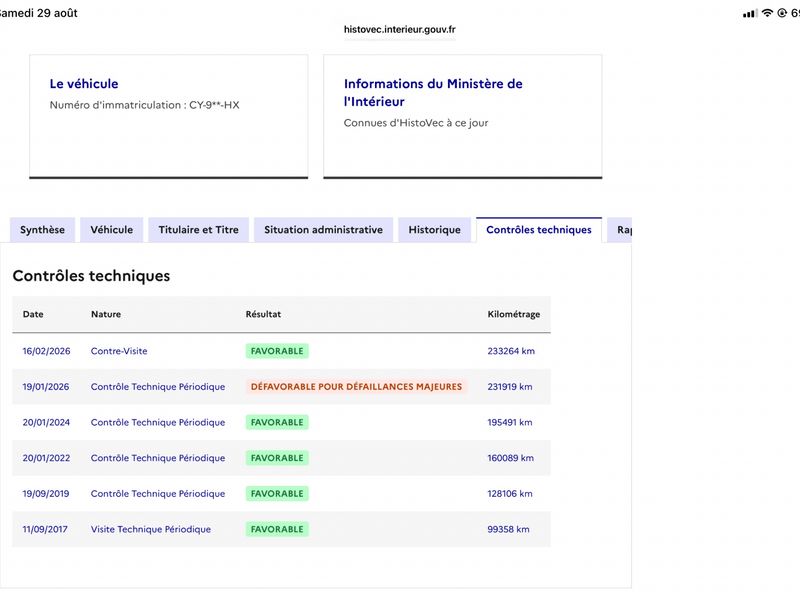Select the date 20/01/2022
This screenshot has width=800, height=600.
click(x=46, y=458)
